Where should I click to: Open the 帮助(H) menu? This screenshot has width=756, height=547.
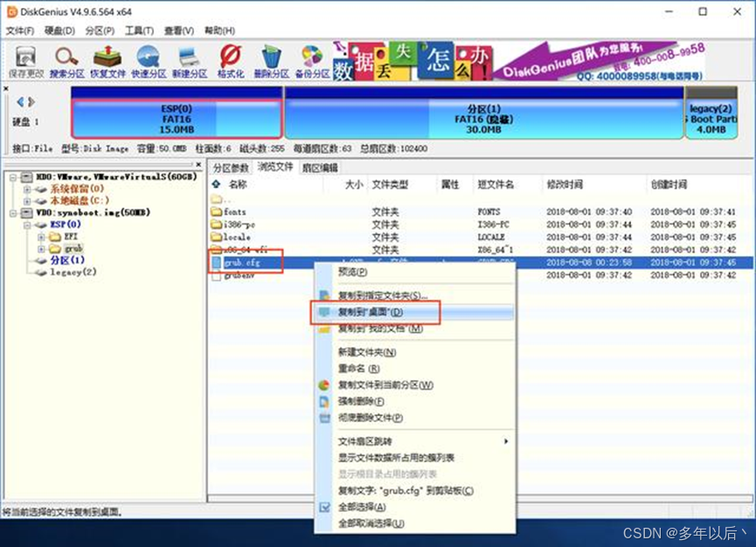pos(219,31)
